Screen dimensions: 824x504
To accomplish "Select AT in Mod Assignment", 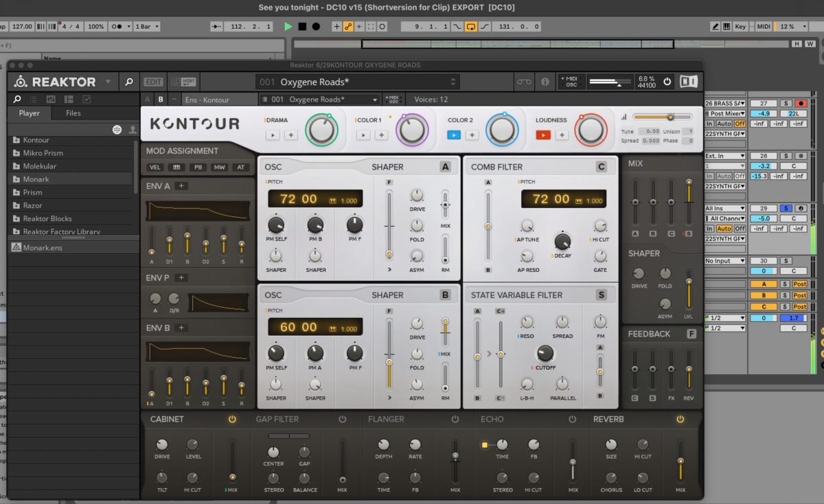I will [241, 168].
